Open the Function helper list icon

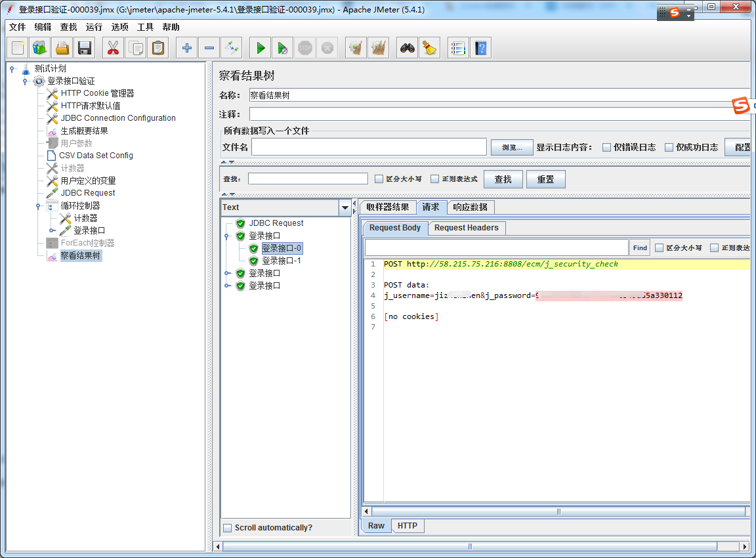(x=458, y=48)
